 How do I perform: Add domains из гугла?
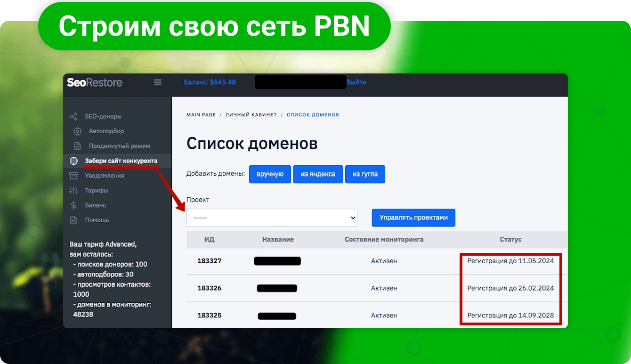pos(365,174)
